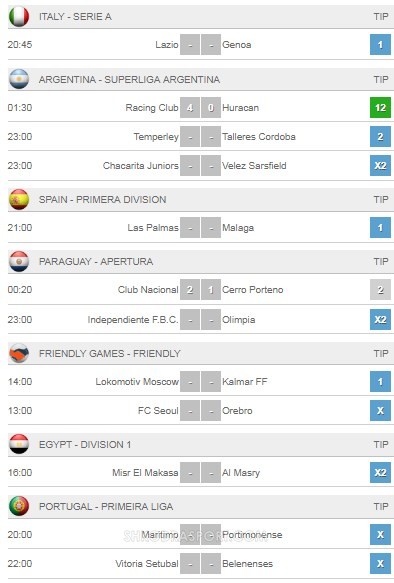Screen dimensions: 394x583
Task: Open the Paraguay flag icon
Action: (x=19, y=261)
